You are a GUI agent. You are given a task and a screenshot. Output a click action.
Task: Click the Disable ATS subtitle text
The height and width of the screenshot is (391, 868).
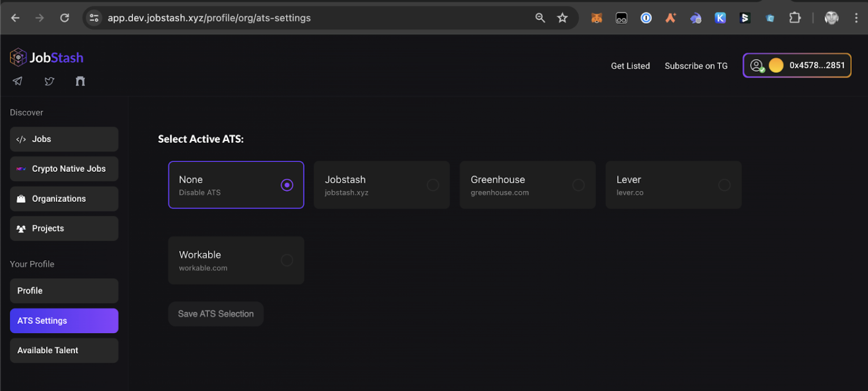pyautogui.click(x=199, y=193)
